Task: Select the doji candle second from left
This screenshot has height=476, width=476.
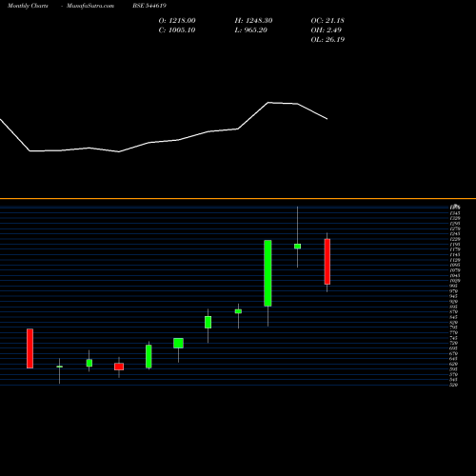Action: [x=59, y=367]
